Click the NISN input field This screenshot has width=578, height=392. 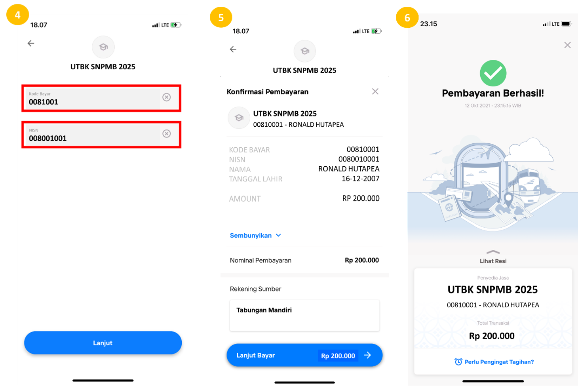(x=93, y=135)
